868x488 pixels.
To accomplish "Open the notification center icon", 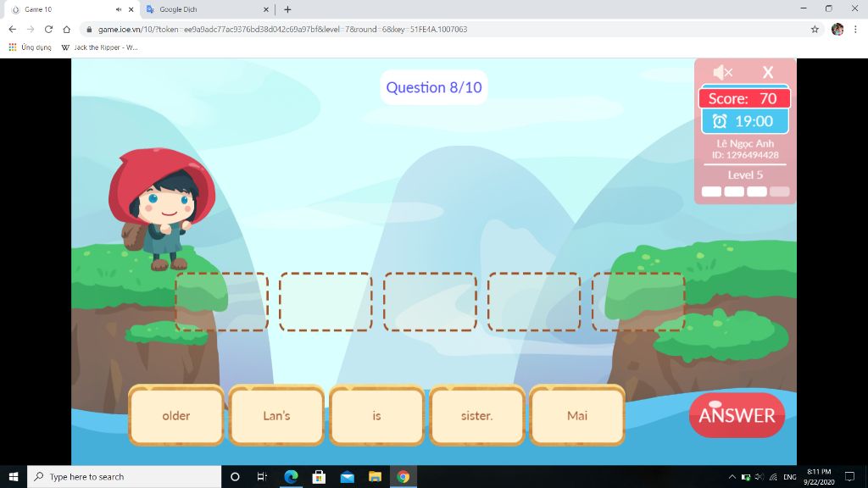I will [x=849, y=476].
